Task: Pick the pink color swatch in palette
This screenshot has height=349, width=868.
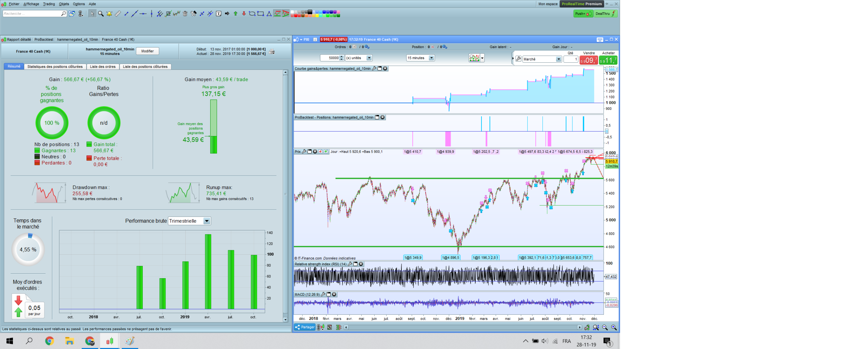Action: point(338,12)
